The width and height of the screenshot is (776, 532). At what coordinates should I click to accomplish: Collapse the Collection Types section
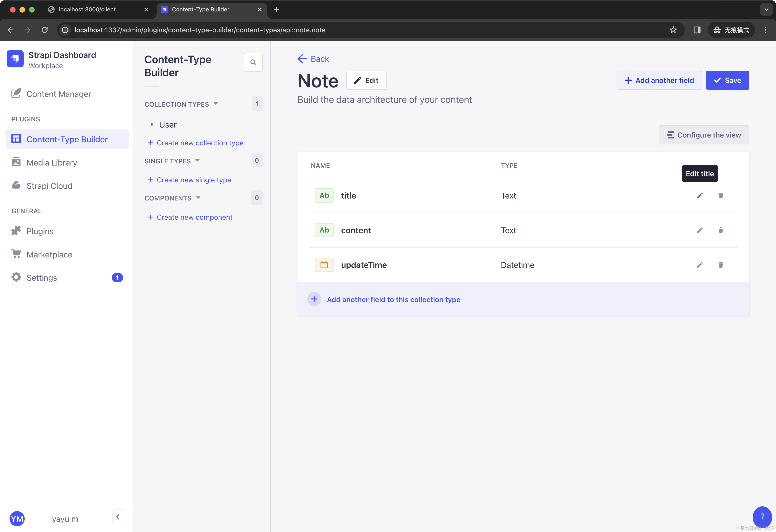coord(216,104)
